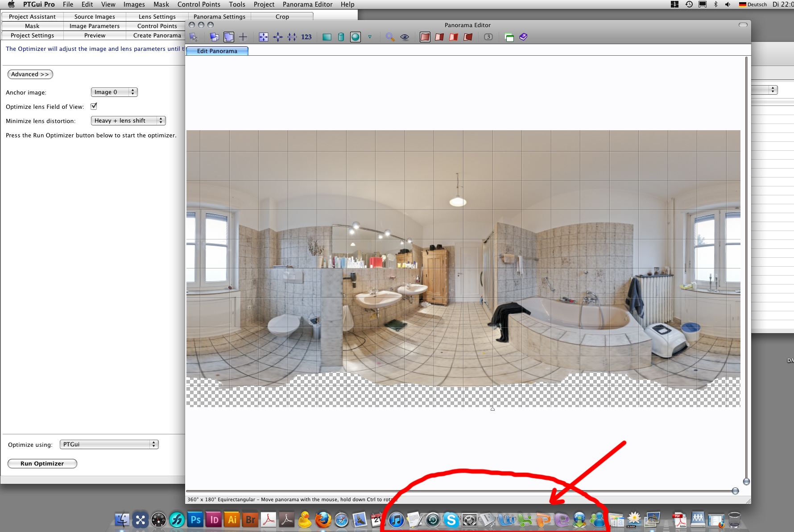Toggle the show image numbers button
This screenshot has height=532, width=794.
tap(488, 37)
